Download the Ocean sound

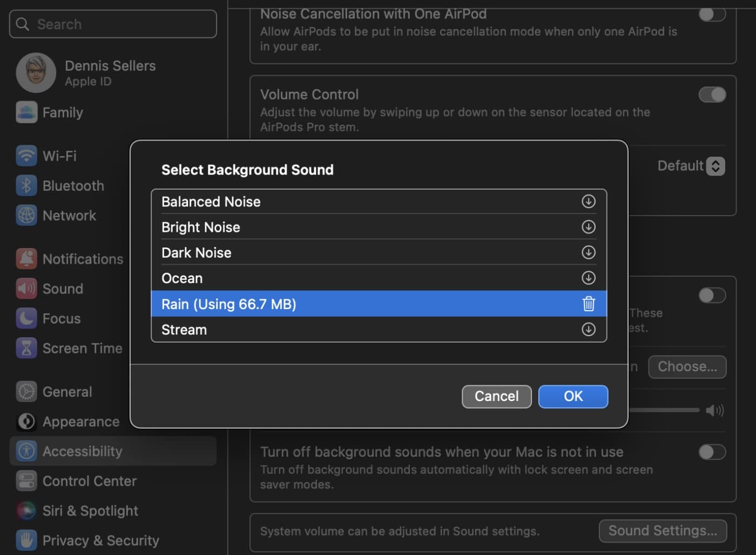coord(588,278)
